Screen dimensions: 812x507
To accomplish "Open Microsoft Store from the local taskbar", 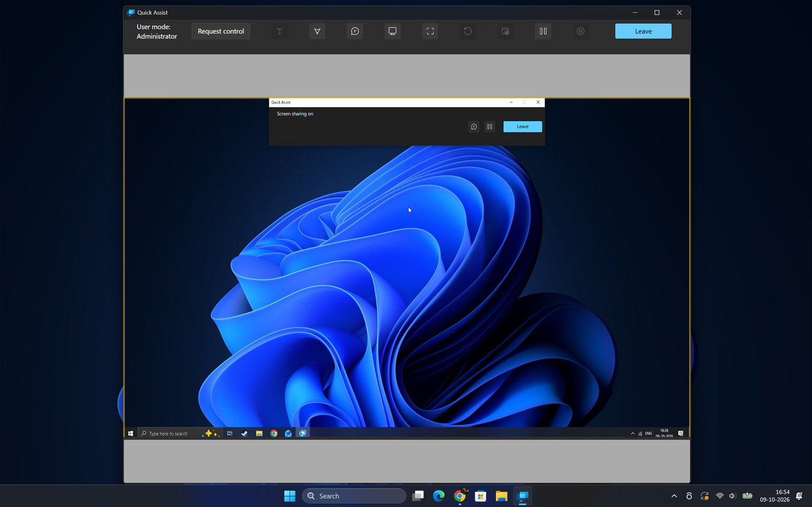I will 480,496.
